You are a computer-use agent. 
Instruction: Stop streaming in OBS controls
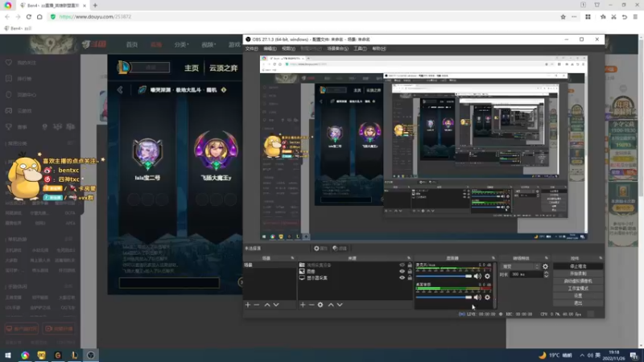(578, 266)
